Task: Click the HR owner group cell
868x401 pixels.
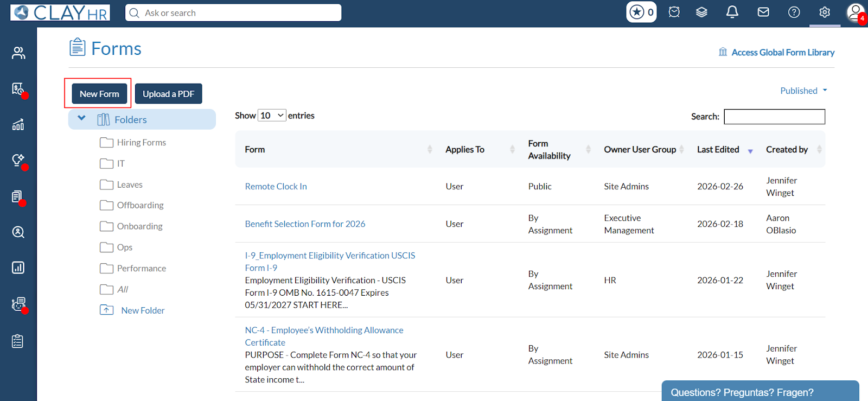Action: tap(610, 280)
